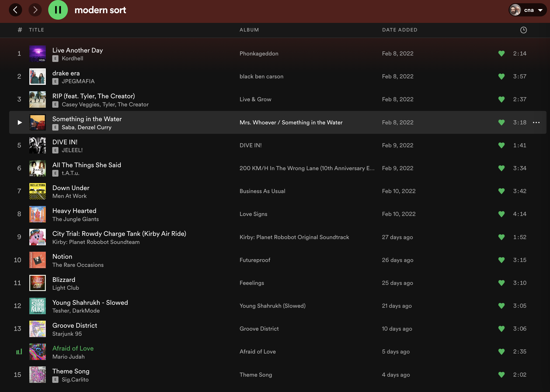Viewport: 550px width, 392px height.
Task: Sort tracks by the ALBUM column
Action: pyautogui.click(x=249, y=30)
